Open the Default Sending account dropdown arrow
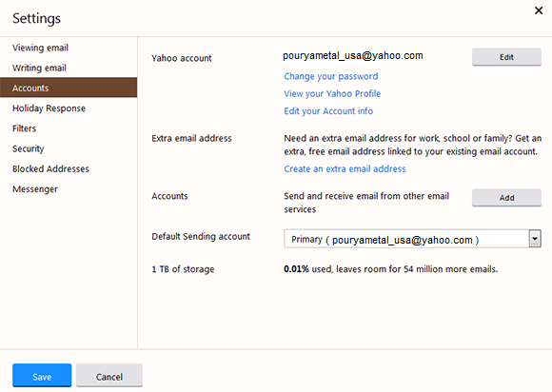The height and width of the screenshot is (392, 552). click(x=535, y=239)
